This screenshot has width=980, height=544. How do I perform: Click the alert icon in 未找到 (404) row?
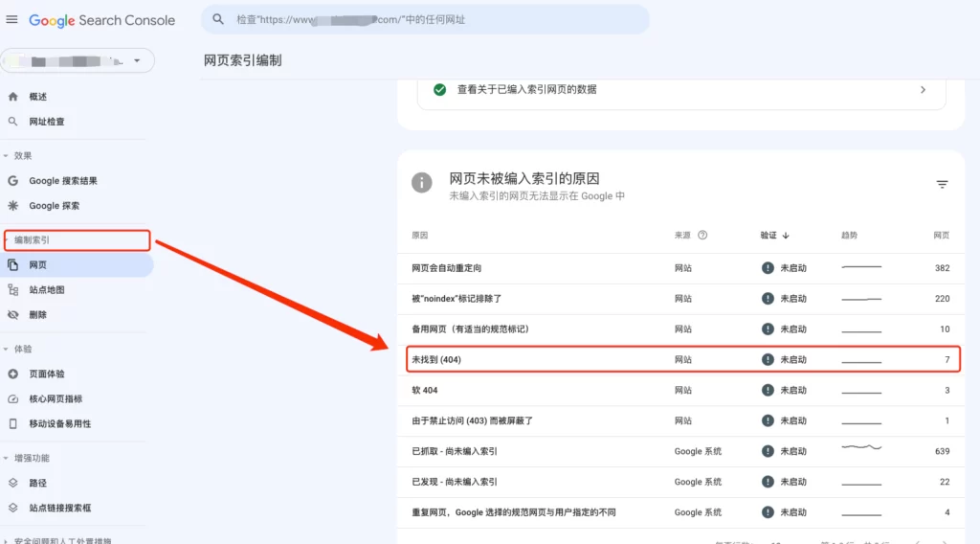coord(768,359)
